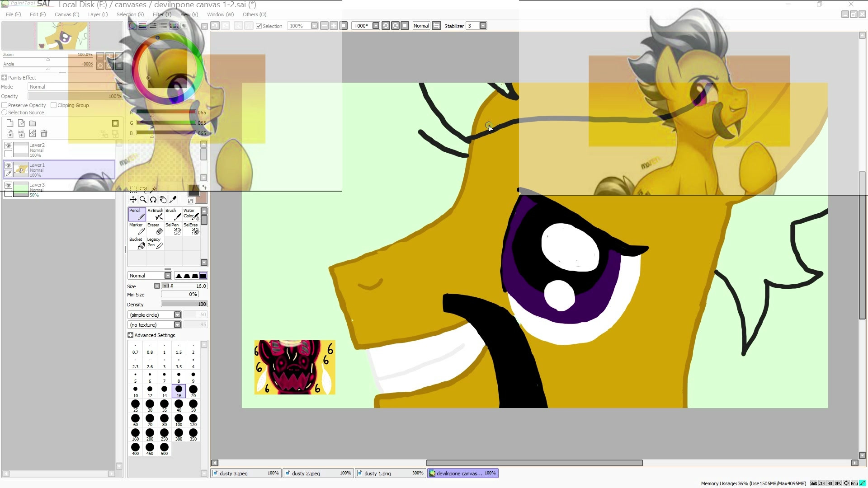Create a new linework layer
This screenshot has height=488, width=868.
(21, 123)
